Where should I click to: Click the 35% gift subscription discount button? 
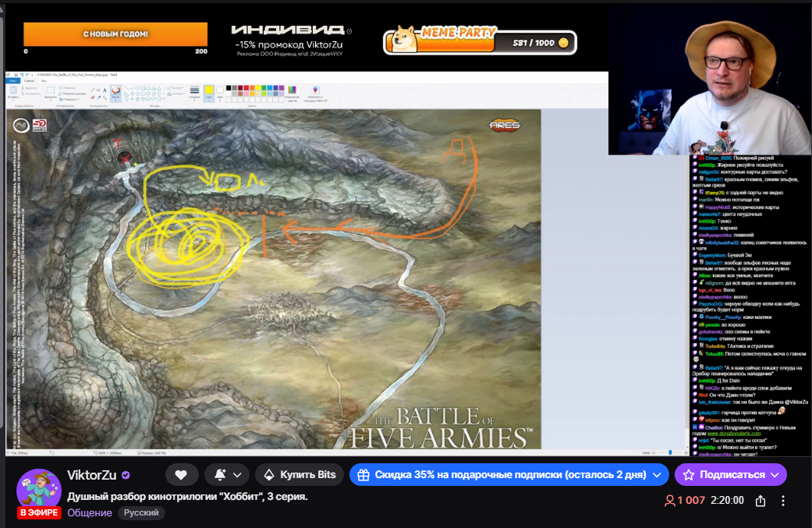point(509,475)
